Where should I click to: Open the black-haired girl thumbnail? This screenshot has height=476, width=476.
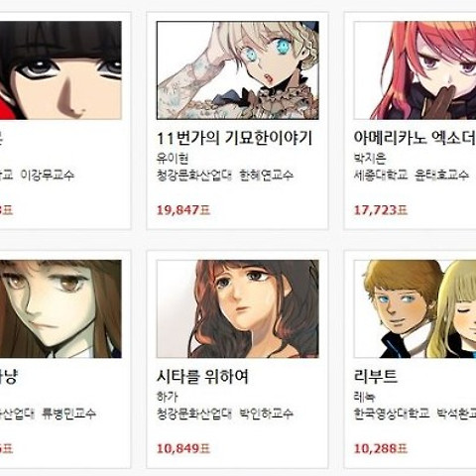pos(60,70)
